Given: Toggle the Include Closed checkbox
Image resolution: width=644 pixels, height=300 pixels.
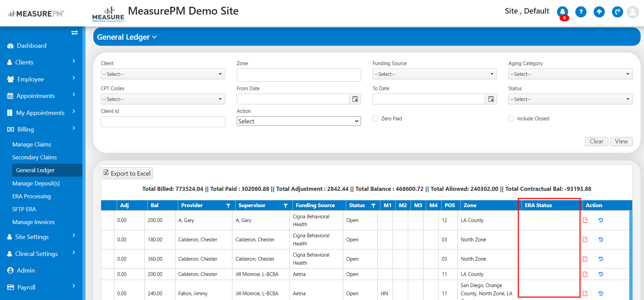Looking at the screenshot, I should tap(511, 119).
